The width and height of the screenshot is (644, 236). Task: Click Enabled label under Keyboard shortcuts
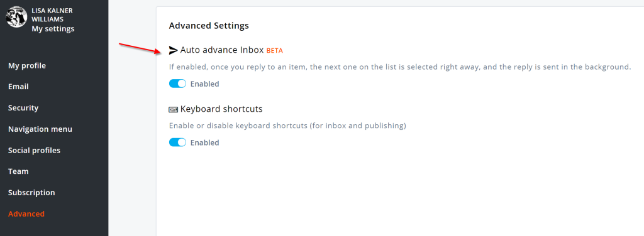tap(204, 142)
